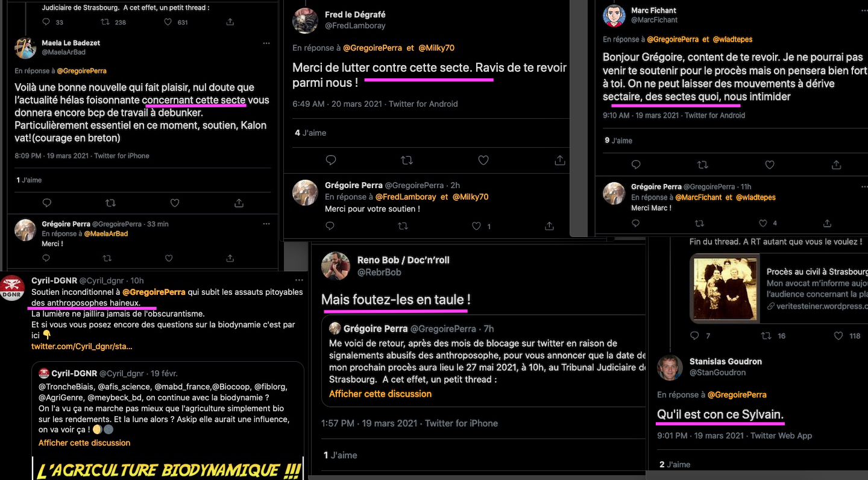Like Marc Fichant's tweet
Image resolution: width=868 pixels, height=480 pixels.
(x=769, y=165)
